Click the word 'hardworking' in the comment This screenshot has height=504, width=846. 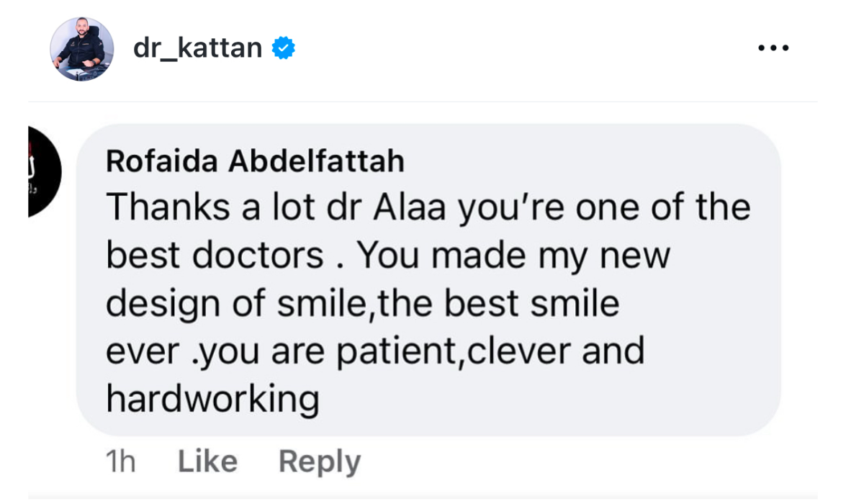pyautogui.click(x=212, y=400)
